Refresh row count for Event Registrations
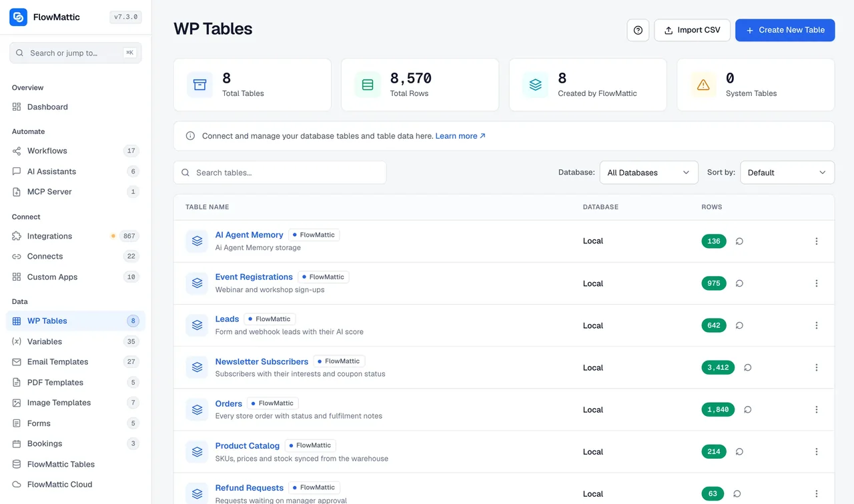854x504 pixels. [x=739, y=283]
